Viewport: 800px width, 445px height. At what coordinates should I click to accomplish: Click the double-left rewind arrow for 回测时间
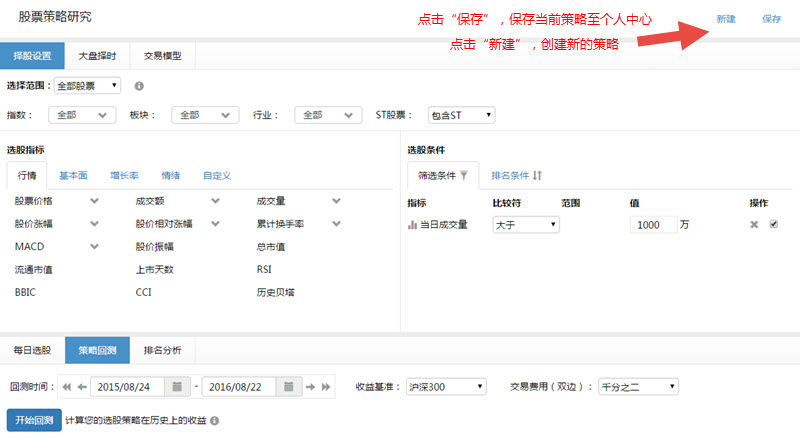pos(67,386)
